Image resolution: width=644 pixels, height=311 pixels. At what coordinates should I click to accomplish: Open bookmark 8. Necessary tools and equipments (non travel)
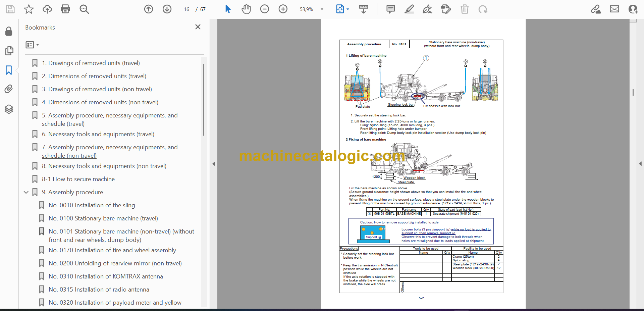104,166
